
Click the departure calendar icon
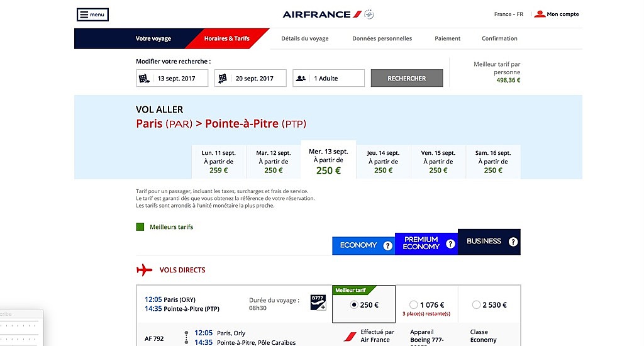tap(144, 79)
